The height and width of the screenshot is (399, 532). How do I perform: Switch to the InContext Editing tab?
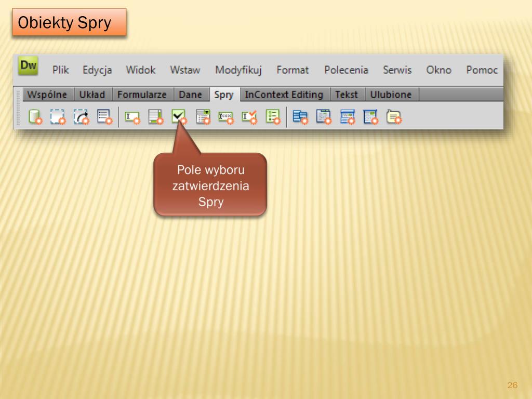click(x=284, y=95)
